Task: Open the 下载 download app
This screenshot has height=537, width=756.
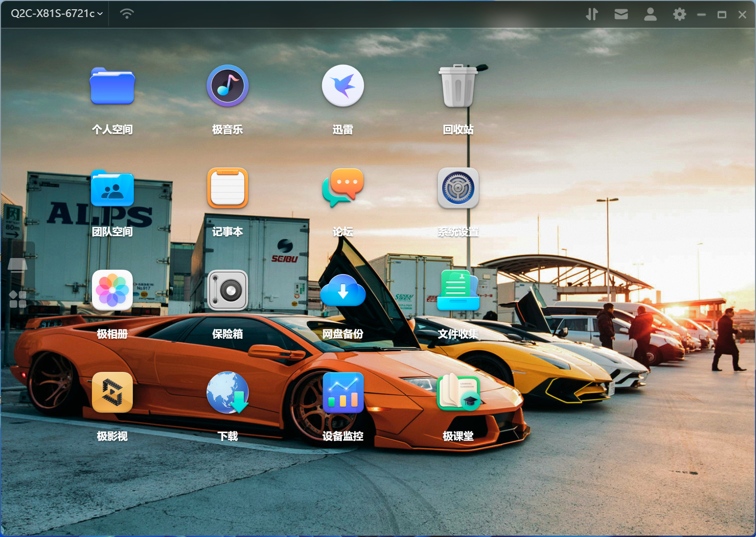Action: pyautogui.click(x=227, y=393)
